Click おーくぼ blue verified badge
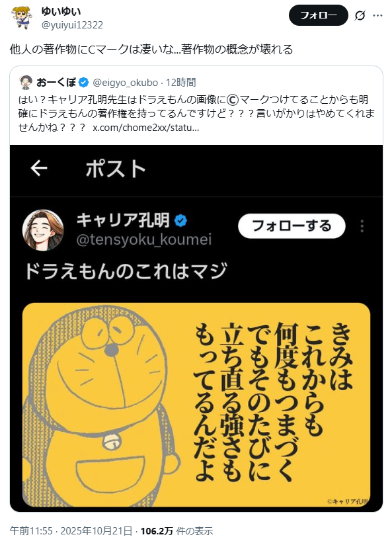 tap(83, 83)
